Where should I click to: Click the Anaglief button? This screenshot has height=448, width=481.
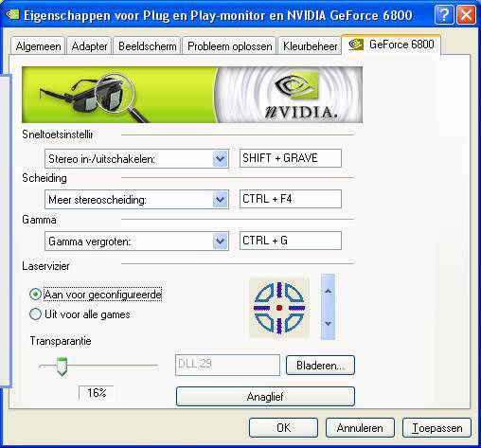point(265,397)
